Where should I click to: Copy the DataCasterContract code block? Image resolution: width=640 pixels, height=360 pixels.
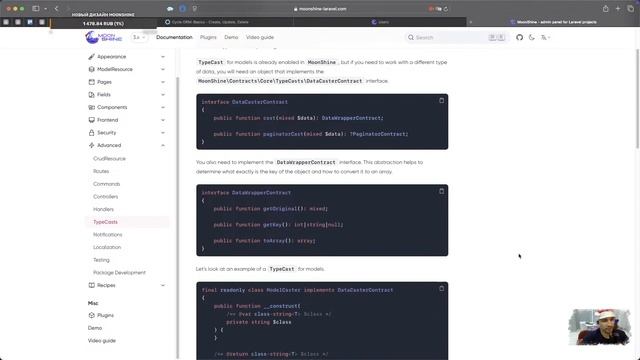(x=441, y=100)
